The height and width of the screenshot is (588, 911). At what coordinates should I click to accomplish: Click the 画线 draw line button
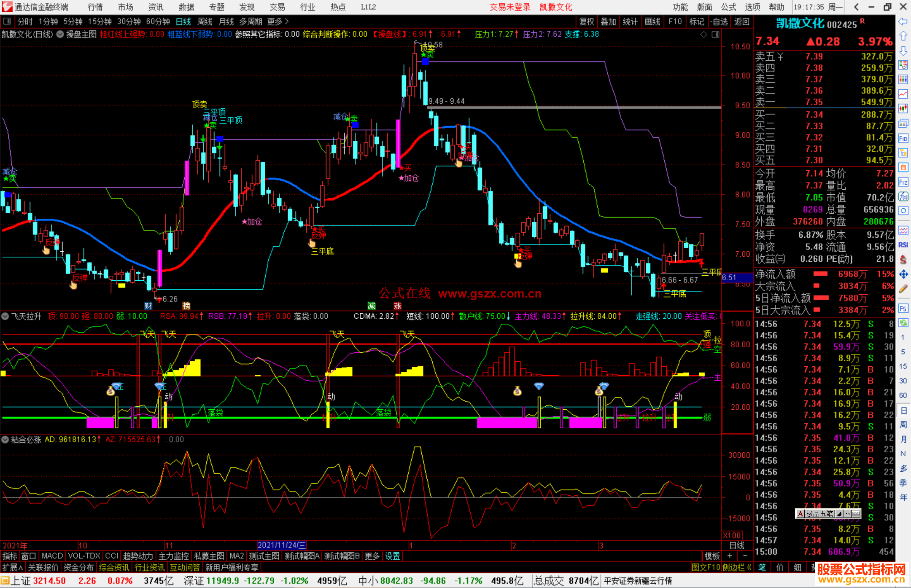(x=652, y=21)
